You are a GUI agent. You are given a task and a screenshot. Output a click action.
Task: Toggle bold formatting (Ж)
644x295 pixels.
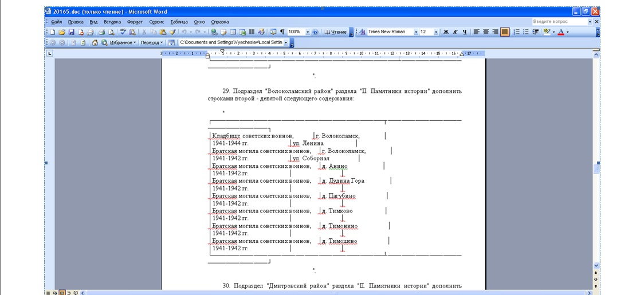point(446,32)
